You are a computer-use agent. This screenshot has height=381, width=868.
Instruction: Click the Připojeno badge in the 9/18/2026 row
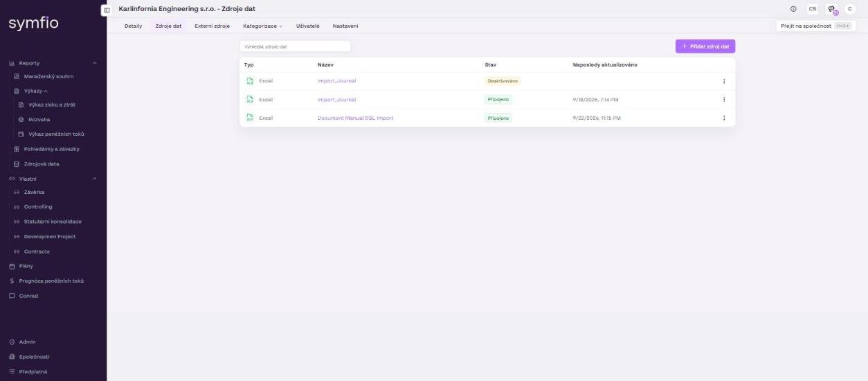498,99
